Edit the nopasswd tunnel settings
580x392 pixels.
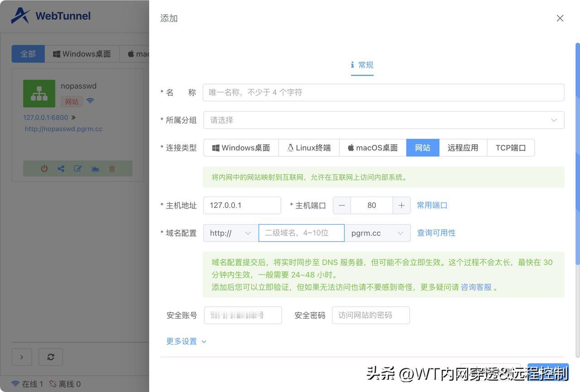(77, 168)
